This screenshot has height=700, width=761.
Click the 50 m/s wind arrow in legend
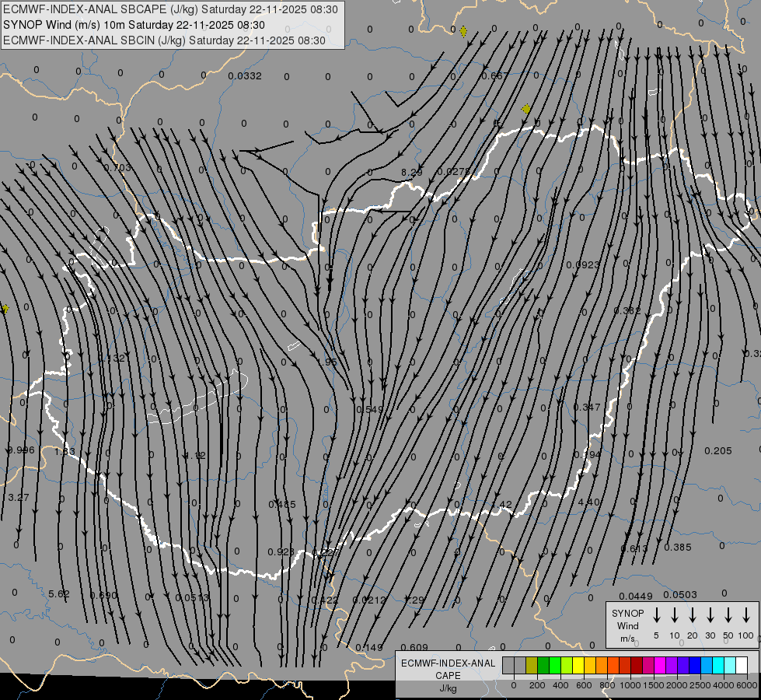728,615
